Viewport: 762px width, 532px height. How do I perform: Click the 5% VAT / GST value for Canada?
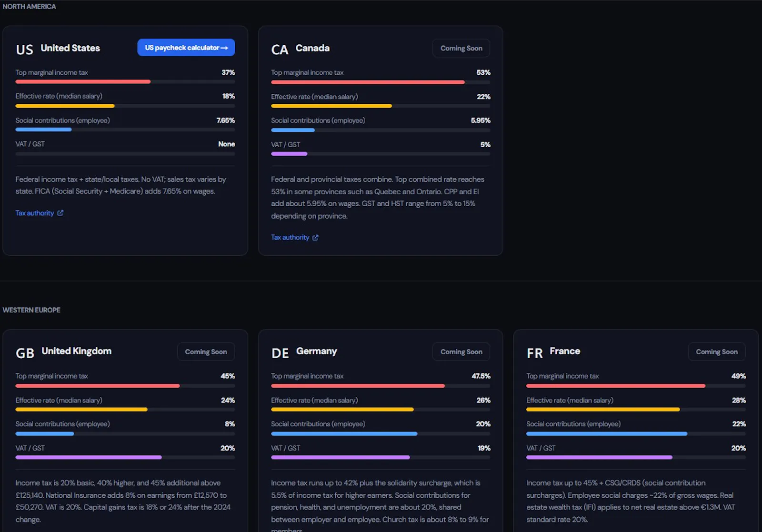(x=485, y=145)
